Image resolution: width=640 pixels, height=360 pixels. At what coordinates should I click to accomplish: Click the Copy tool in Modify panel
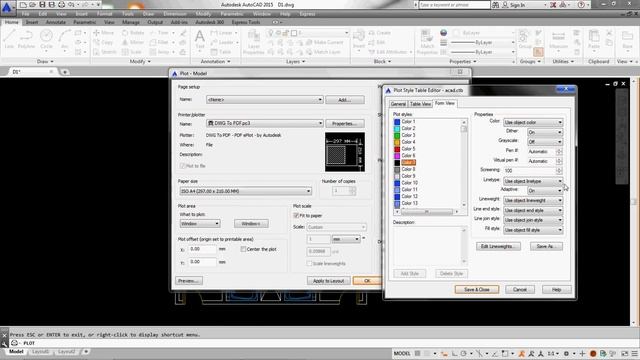[x=103, y=42]
